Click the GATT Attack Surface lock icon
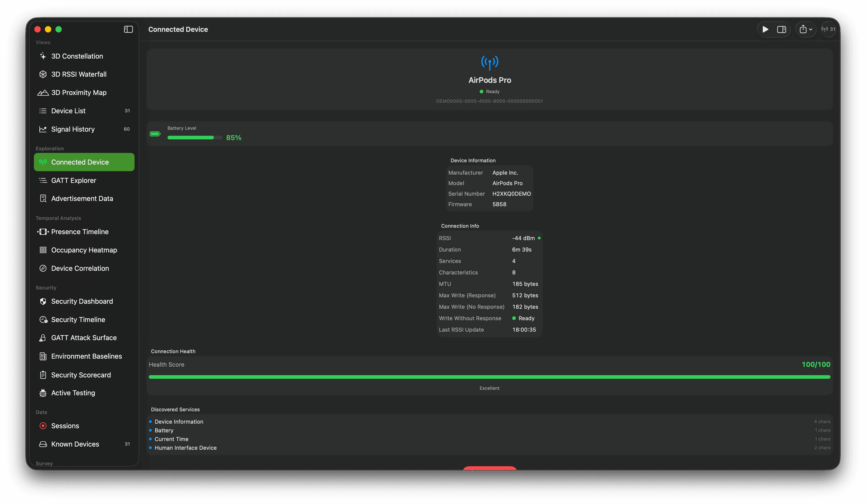Screen dimensions: 866x504 [x=43, y=338]
